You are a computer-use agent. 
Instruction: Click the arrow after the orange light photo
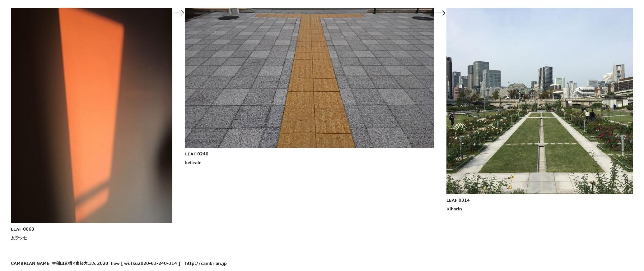point(179,13)
